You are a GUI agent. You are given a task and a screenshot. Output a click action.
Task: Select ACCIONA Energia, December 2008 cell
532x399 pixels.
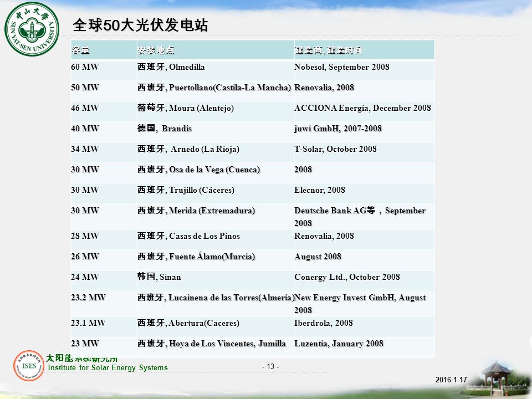click(x=364, y=111)
